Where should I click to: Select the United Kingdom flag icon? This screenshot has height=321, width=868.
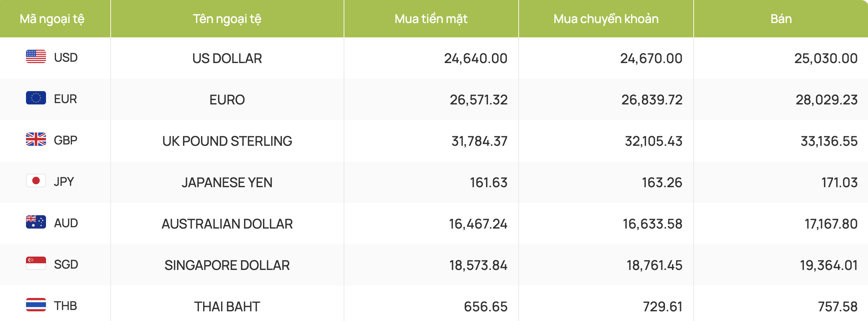point(36,139)
